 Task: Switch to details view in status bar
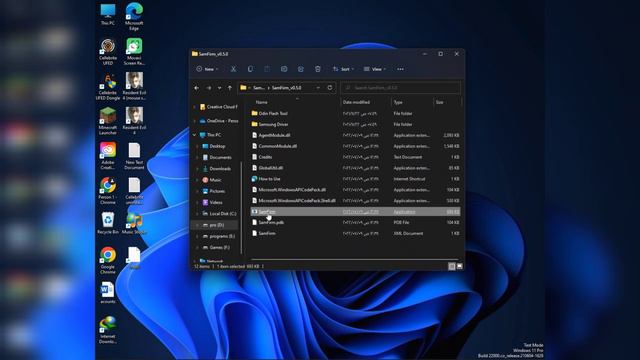[x=451, y=266]
